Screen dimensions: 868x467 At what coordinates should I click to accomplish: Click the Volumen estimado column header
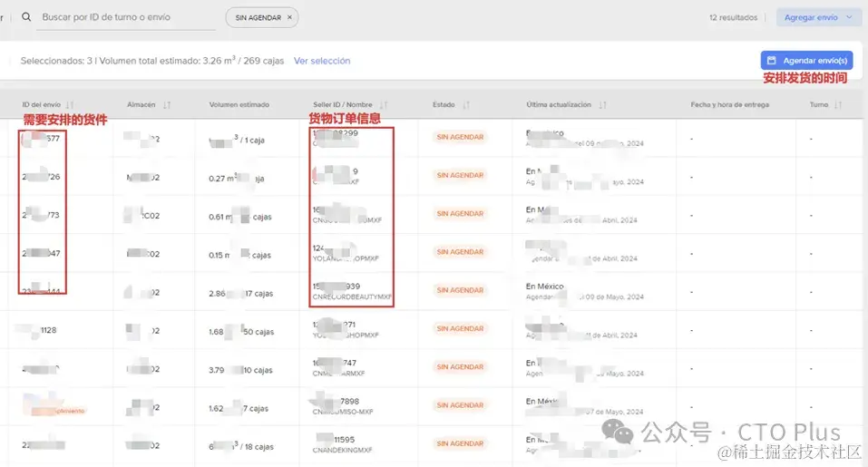point(239,104)
